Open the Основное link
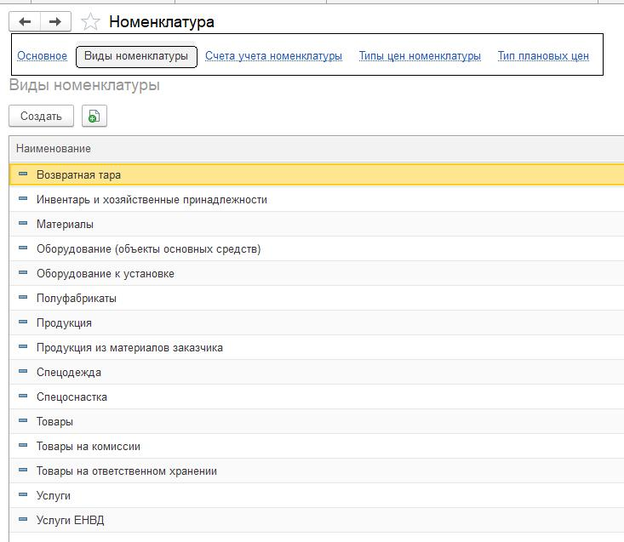This screenshot has width=624, height=542. [x=42, y=56]
